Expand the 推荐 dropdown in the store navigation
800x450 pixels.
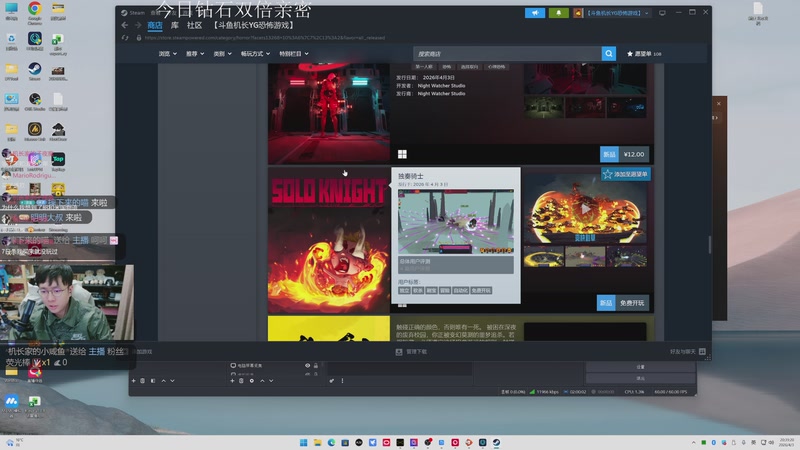pyautogui.click(x=195, y=54)
